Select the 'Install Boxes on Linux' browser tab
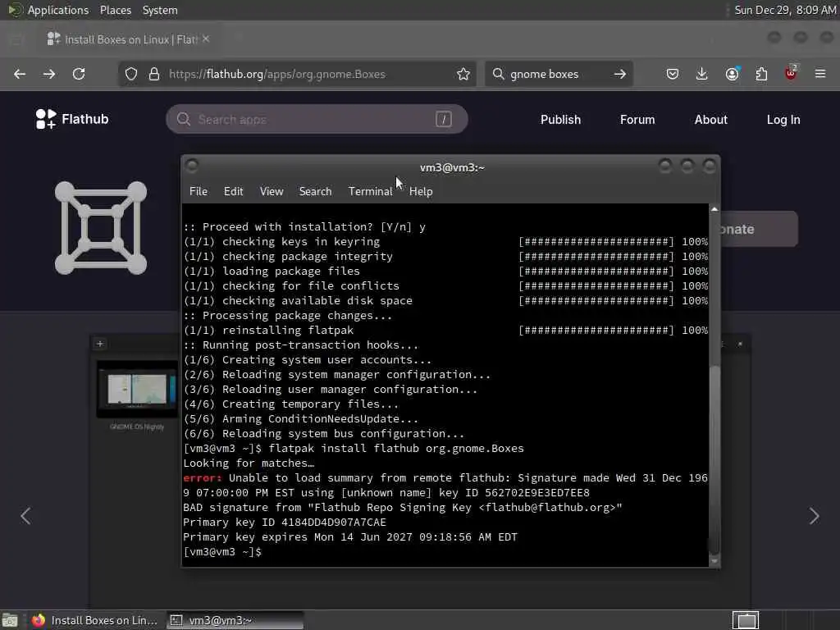Image resolution: width=840 pixels, height=630 pixels. [129, 39]
